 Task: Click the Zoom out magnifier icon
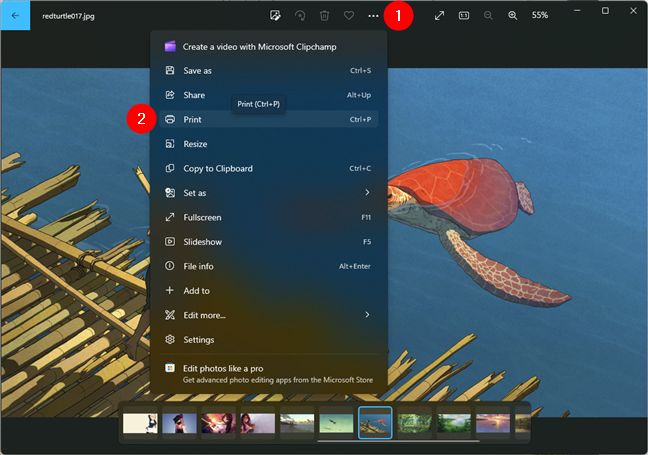click(x=489, y=16)
